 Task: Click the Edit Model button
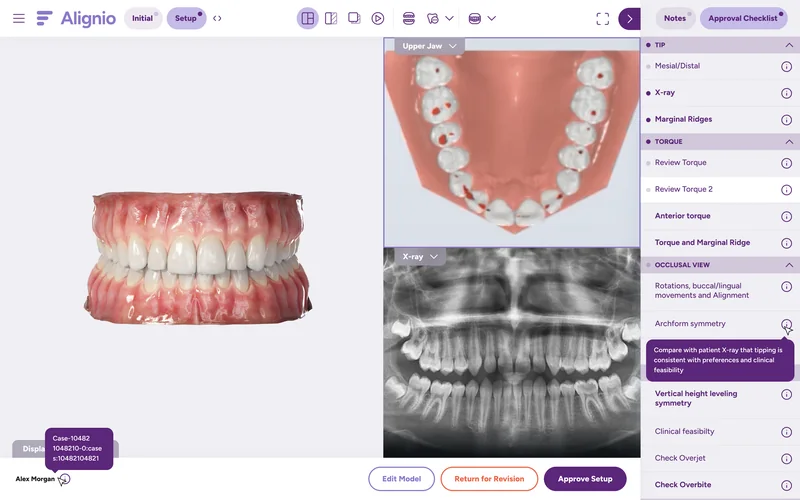(402, 479)
